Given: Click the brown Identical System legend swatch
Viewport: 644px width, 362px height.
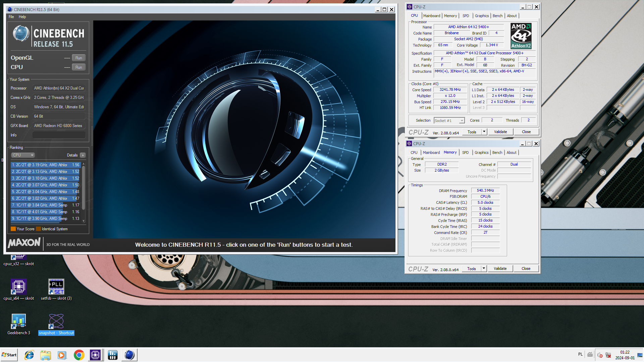Looking at the screenshot, I should tap(39, 229).
